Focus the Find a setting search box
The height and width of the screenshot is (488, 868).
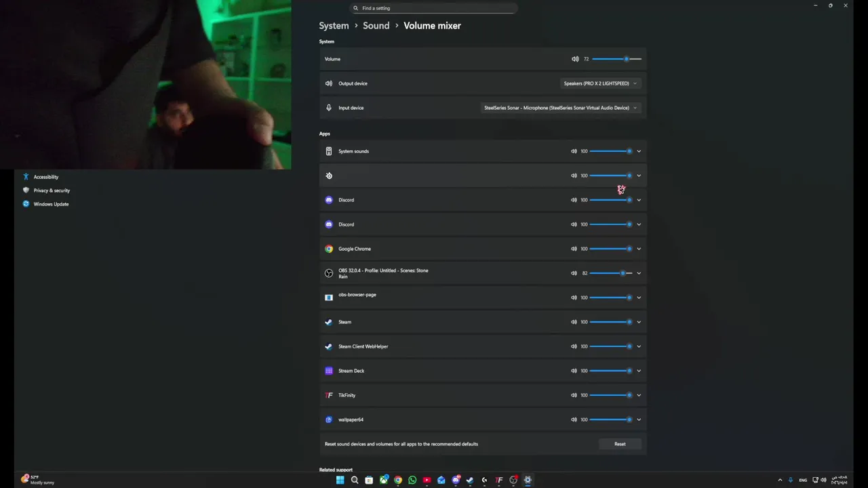pos(434,8)
